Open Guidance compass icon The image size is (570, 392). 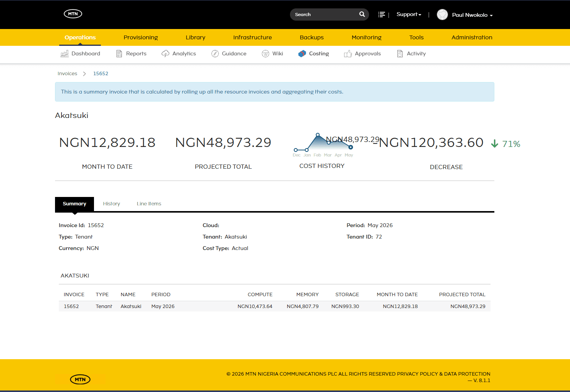pos(215,54)
